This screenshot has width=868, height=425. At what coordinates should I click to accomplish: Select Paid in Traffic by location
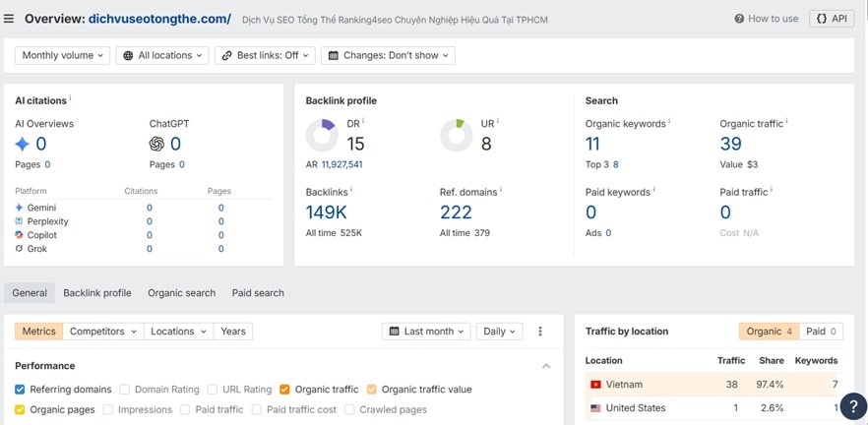tap(822, 332)
